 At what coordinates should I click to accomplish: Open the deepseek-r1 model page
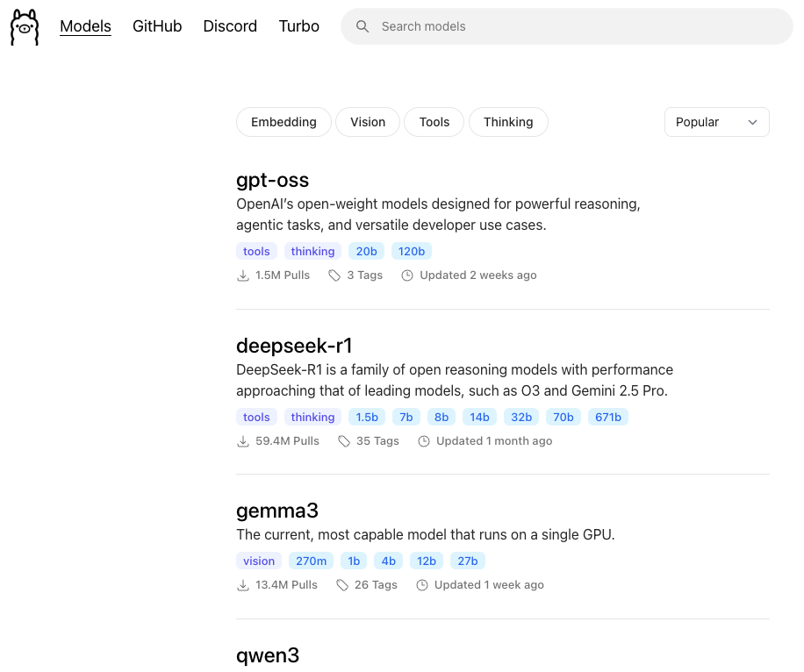pos(294,346)
